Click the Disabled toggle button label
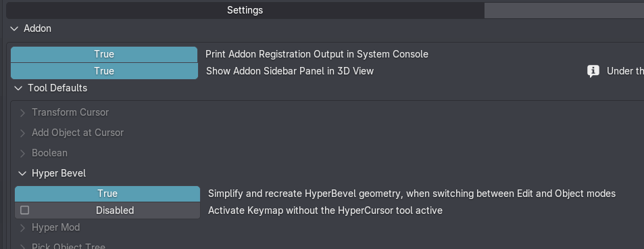This screenshot has height=249, width=644. pos(115,210)
